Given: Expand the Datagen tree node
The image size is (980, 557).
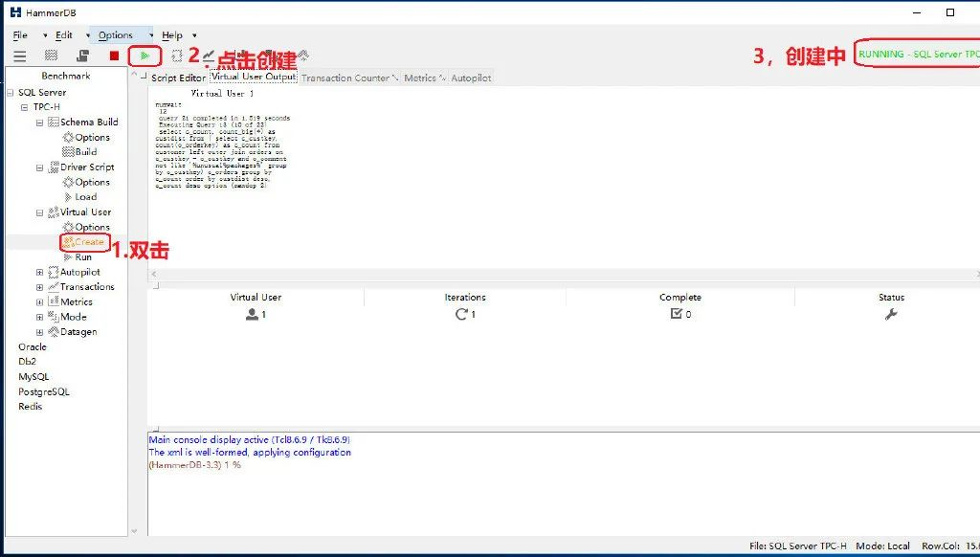Looking at the screenshot, I should tap(39, 332).
